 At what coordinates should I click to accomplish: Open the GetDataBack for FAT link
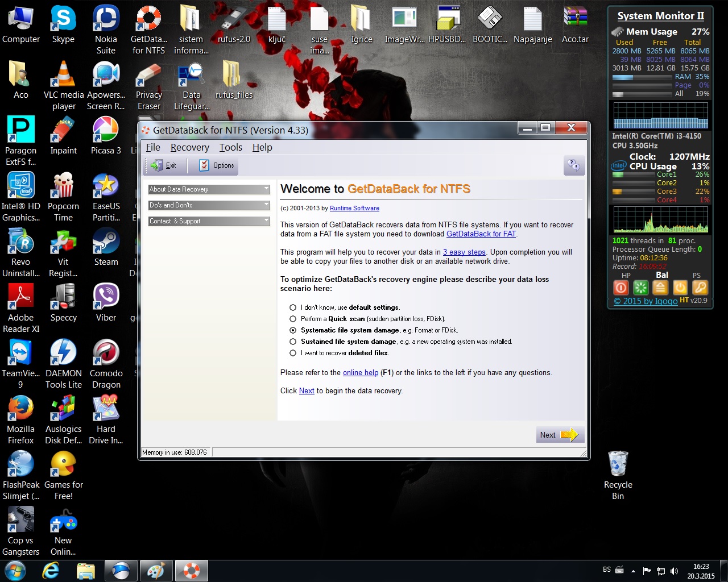pyautogui.click(x=481, y=234)
